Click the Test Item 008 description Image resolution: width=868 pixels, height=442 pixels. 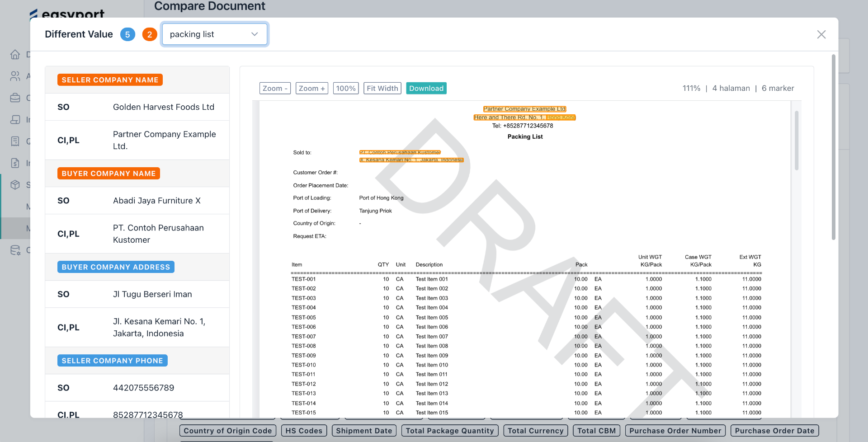pyautogui.click(x=432, y=346)
